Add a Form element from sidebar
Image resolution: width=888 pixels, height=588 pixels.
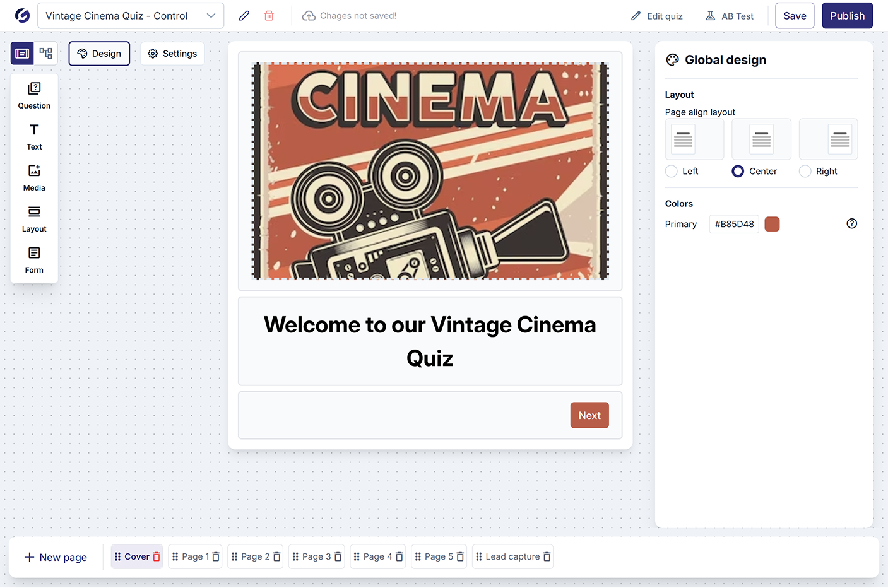pos(34,259)
